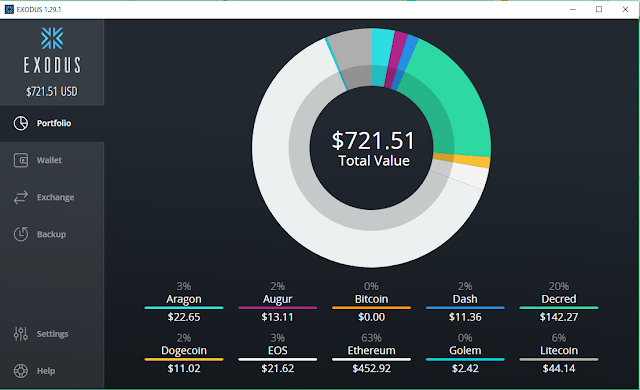Go to the Exchange tab label
Screen dimensions: 640x390
point(56,197)
